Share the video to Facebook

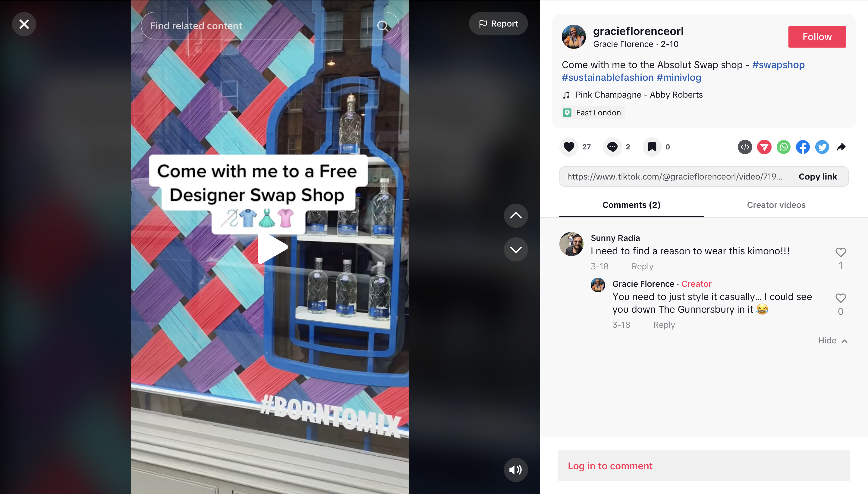point(803,147)
